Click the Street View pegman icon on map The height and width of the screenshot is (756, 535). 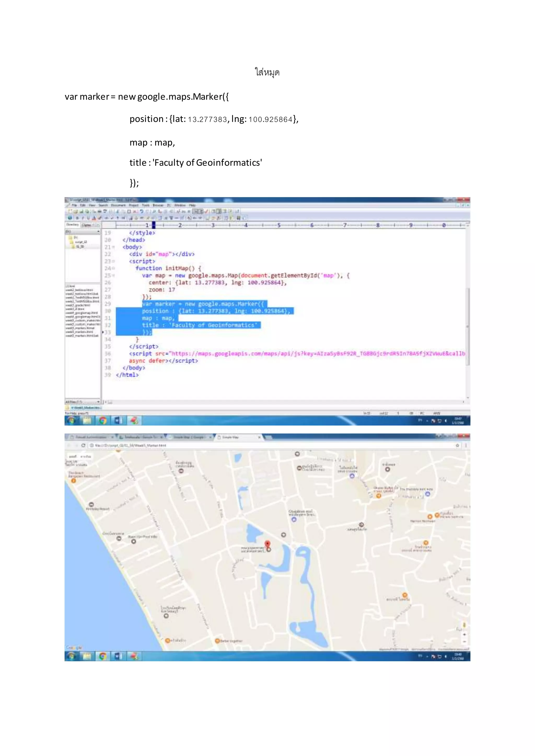coord(464,625)
